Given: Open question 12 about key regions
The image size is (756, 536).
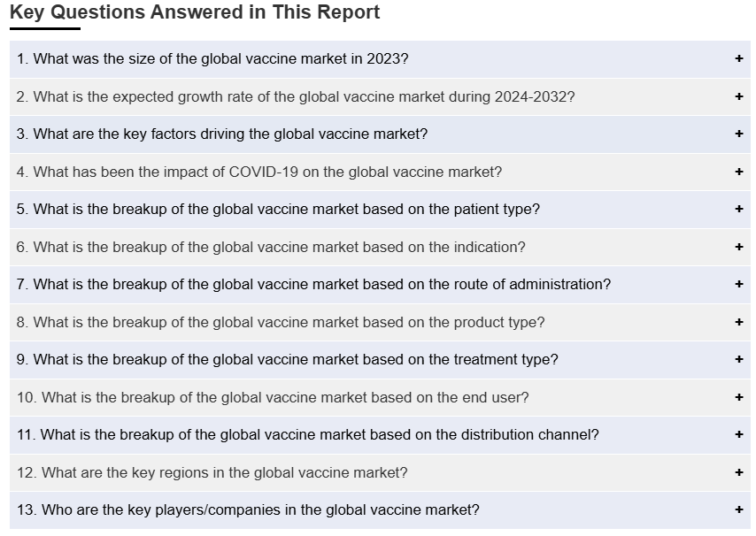Looking at the screenshot, I should coord(212,472).
